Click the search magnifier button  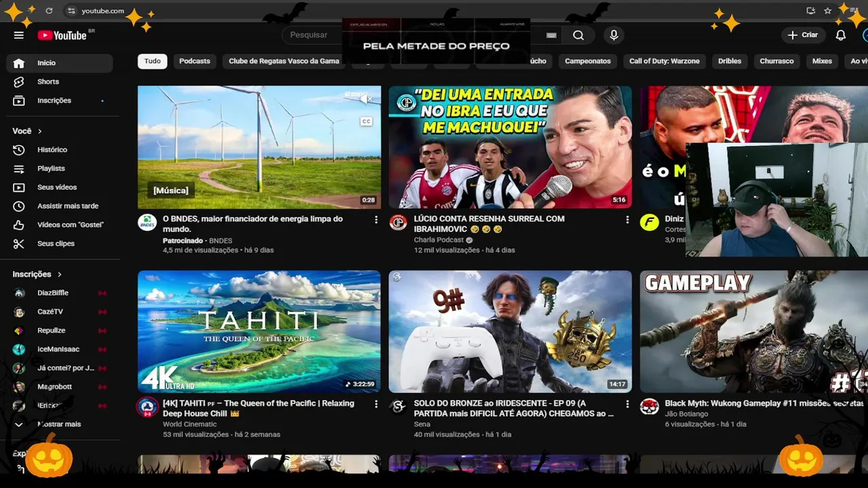tap(578, 35)
